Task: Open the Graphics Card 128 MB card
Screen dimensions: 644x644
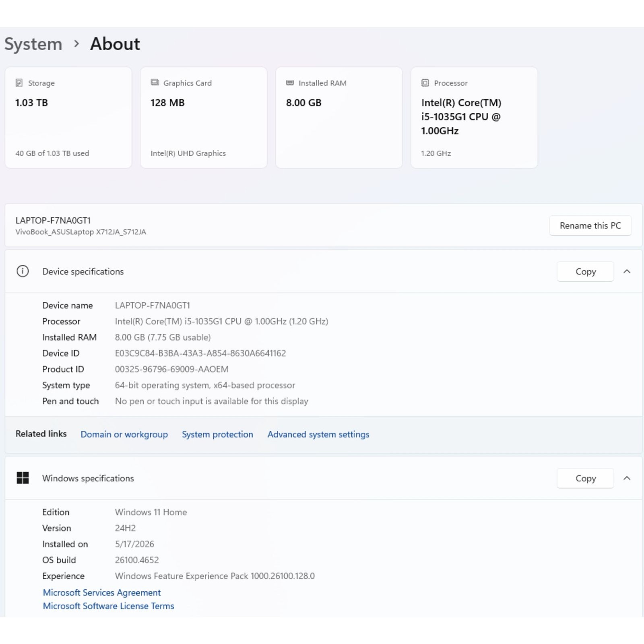Action: click(x=204, y=118)
